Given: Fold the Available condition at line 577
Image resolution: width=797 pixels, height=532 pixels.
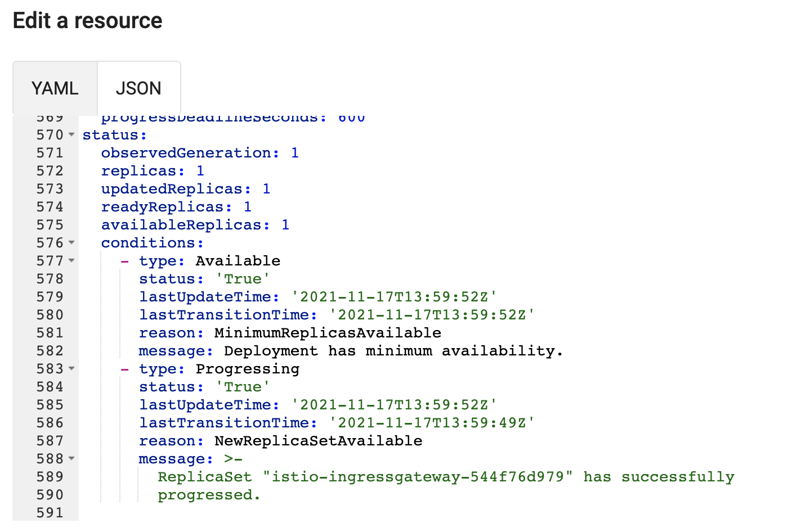Looking at the screenshot, I should [x=71, y=260].
